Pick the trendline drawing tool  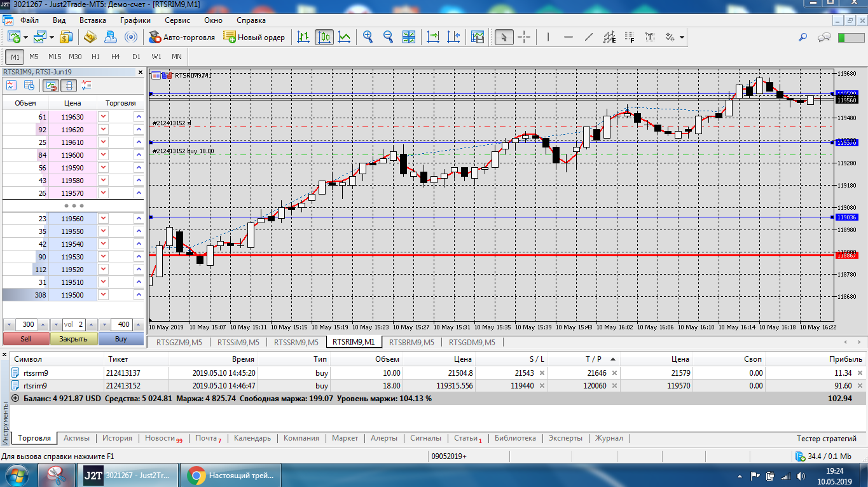point(588,37)
